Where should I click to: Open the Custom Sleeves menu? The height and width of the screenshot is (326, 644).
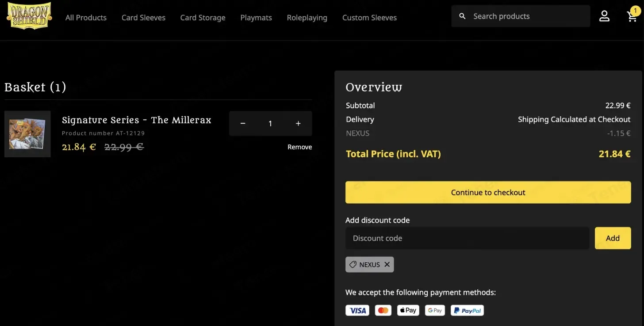click(x=369, y=18)
